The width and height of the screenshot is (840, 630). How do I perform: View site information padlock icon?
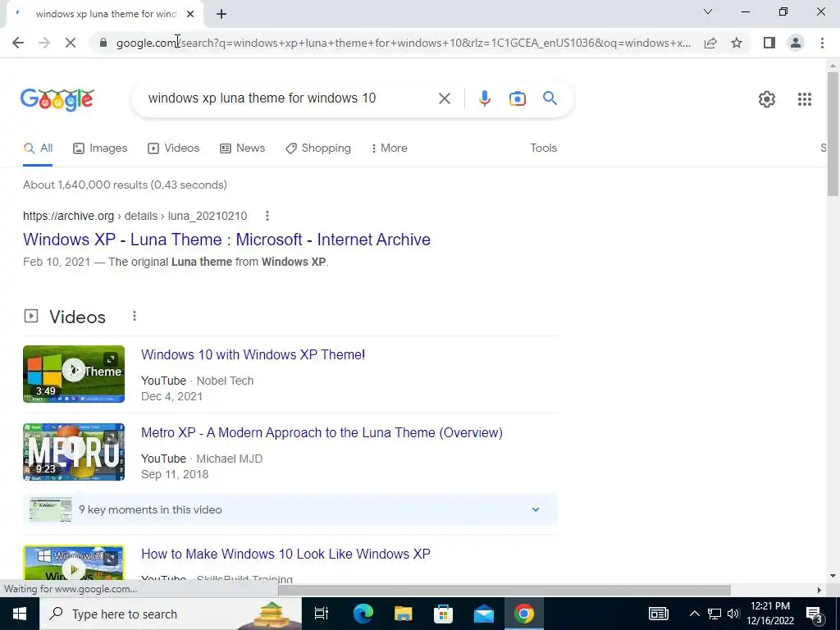pyautogui.click(x=103, y=43)
